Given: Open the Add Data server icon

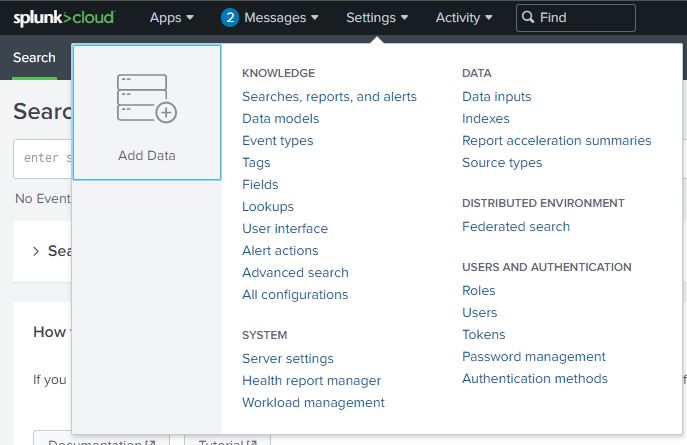Looking at the screenshot, I should pyautogui.click(x=147, y=99).
